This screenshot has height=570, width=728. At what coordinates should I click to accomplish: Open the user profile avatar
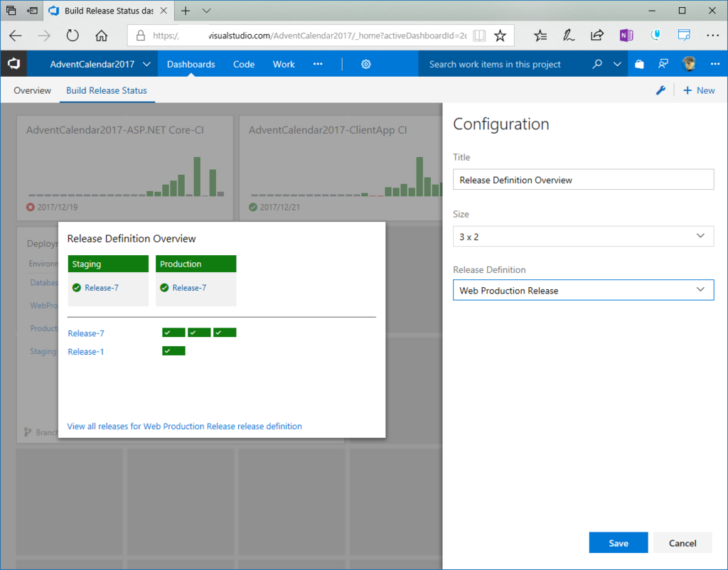point(689,64)
